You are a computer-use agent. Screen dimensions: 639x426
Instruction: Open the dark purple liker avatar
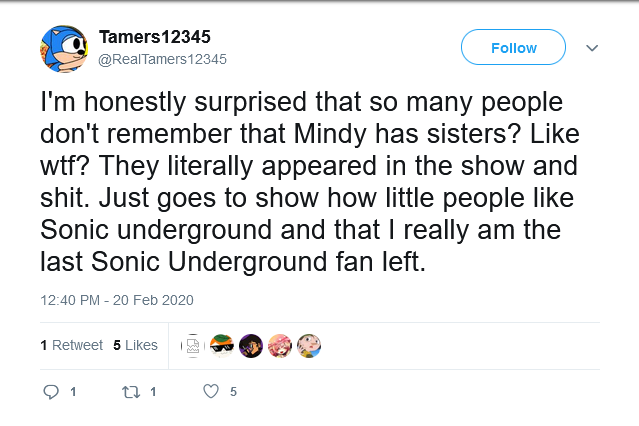[x=250, y=345]
